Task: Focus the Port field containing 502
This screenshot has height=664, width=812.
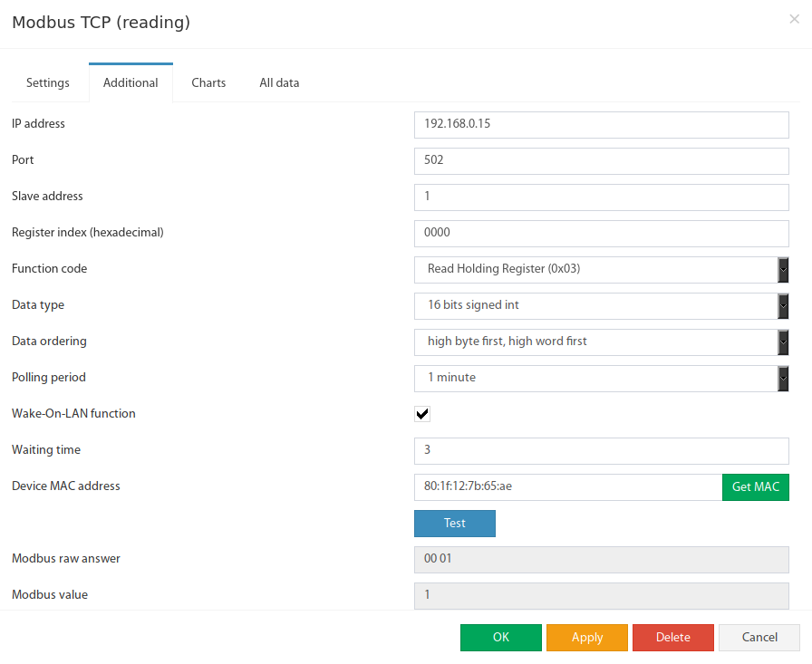Action: pos(601,161)
